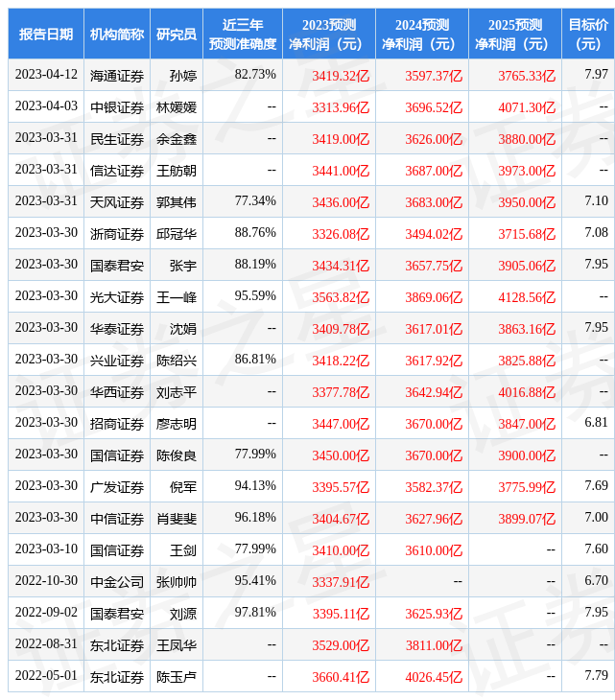
Task: Select the 中金公司 institution cell
Action: pos(117,582)
